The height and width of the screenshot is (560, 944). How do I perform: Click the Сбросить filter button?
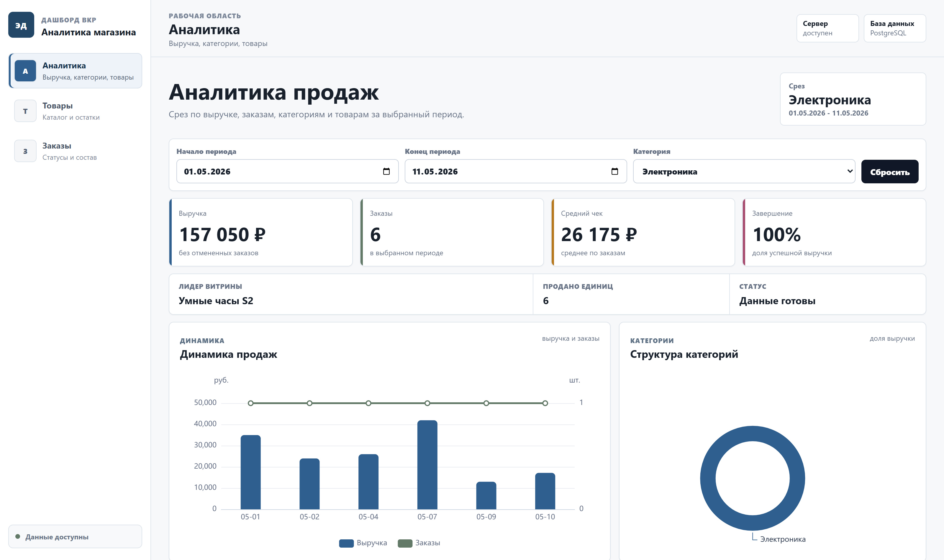pos(890,172)
